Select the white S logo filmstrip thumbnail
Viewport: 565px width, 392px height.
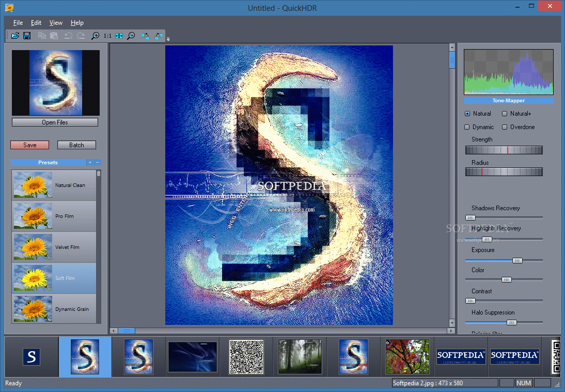coord(32,357)
